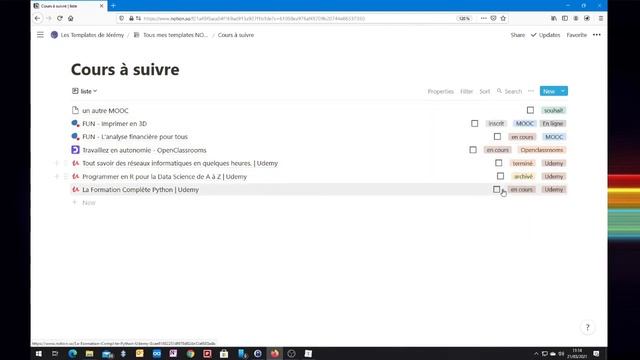The height and width of the screenshot is (360, 640).
Task: Click the terminé status tag
Action: click(522, 163)
